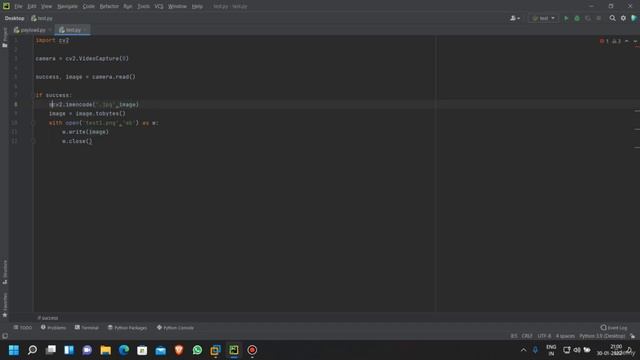Click the Desktop breadcrumb in navigation bar
The width and height of the screenshot is (640, 360).
coord(15,18)
